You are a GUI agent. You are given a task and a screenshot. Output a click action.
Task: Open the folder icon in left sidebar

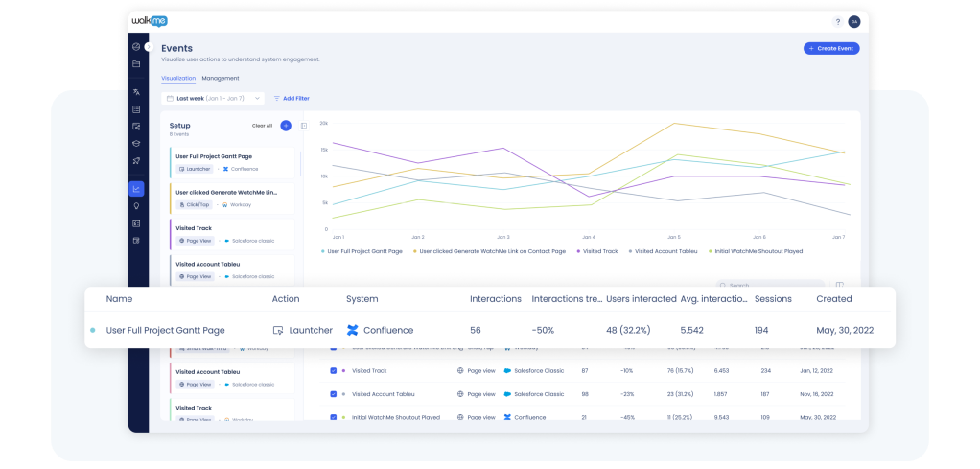coord(137,64)
